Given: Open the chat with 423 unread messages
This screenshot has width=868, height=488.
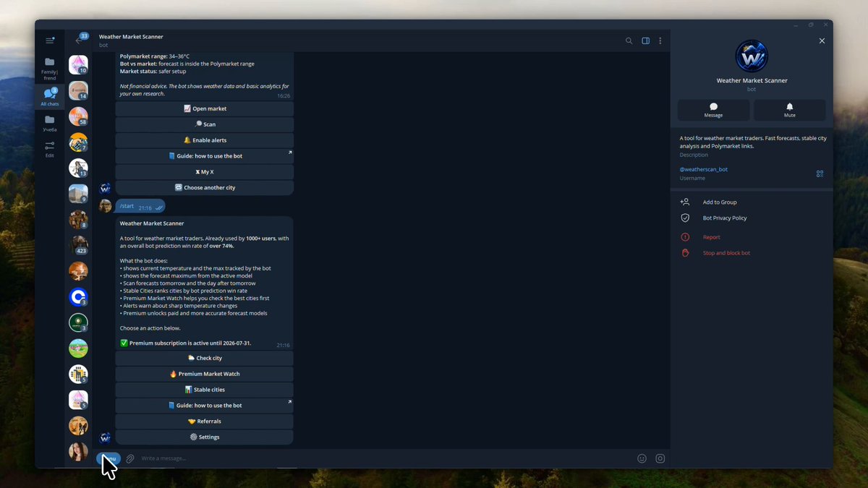Looking at the screenshot, I should (78, 245).
